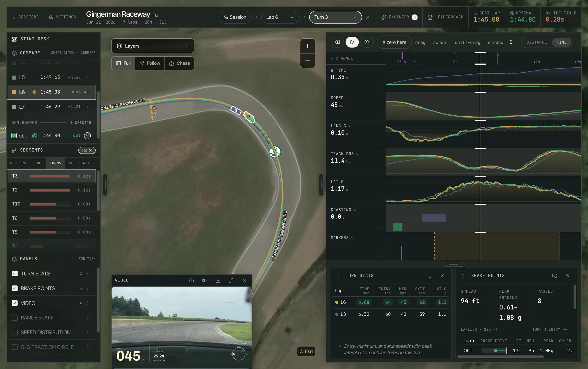Expand the Layers menu
The height and width of the screenshot is (369, 588).
click(153, 46)
